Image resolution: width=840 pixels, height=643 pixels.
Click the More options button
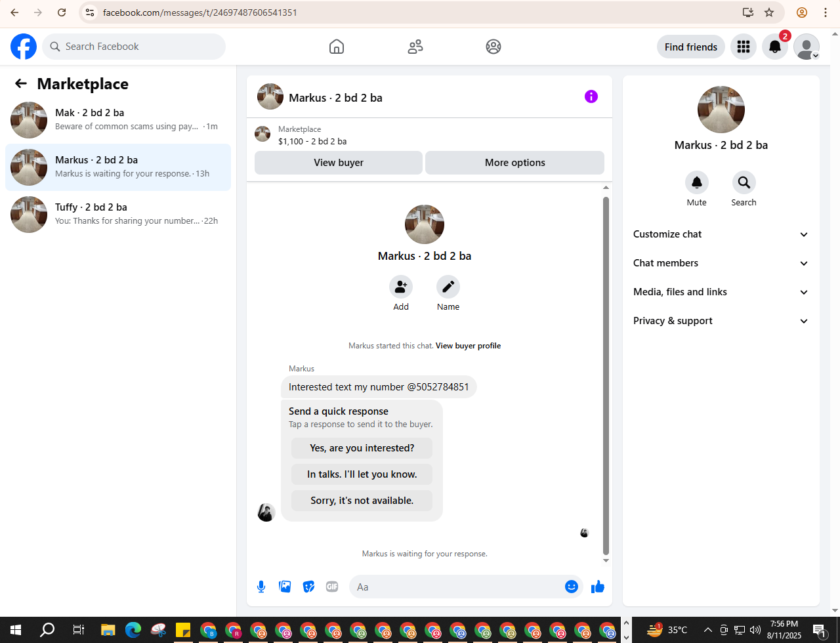[x=514, y=163]
